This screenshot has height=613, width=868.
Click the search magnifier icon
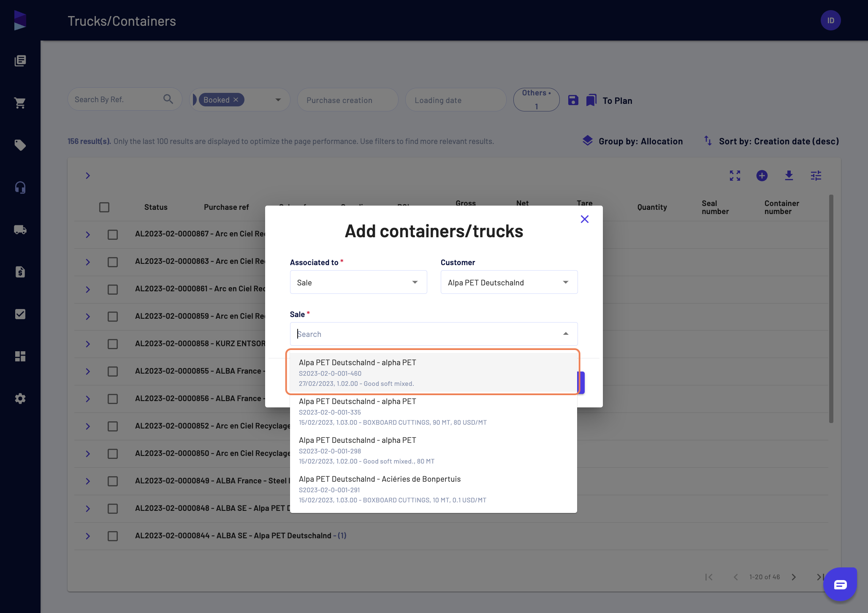(168, 99)
